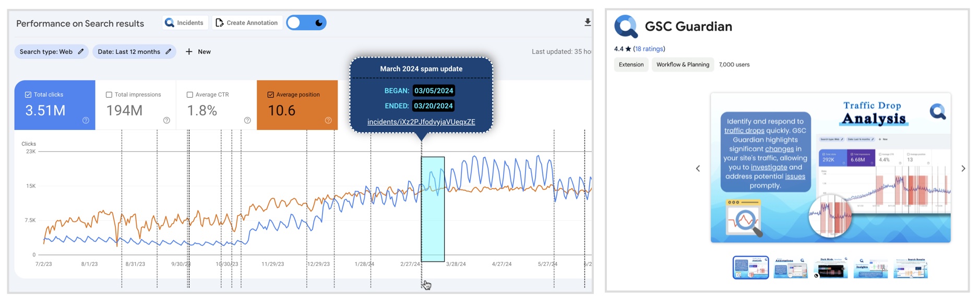
Task: Click the 4/27/24 date label on the chart axis
Action: tap(502, 264)
